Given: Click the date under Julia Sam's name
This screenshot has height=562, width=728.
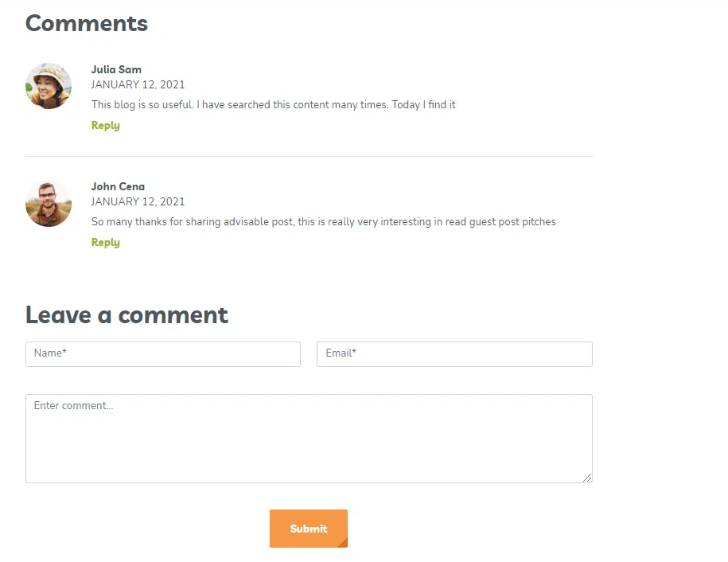Looking at the screenshot, I should [138, 84].
